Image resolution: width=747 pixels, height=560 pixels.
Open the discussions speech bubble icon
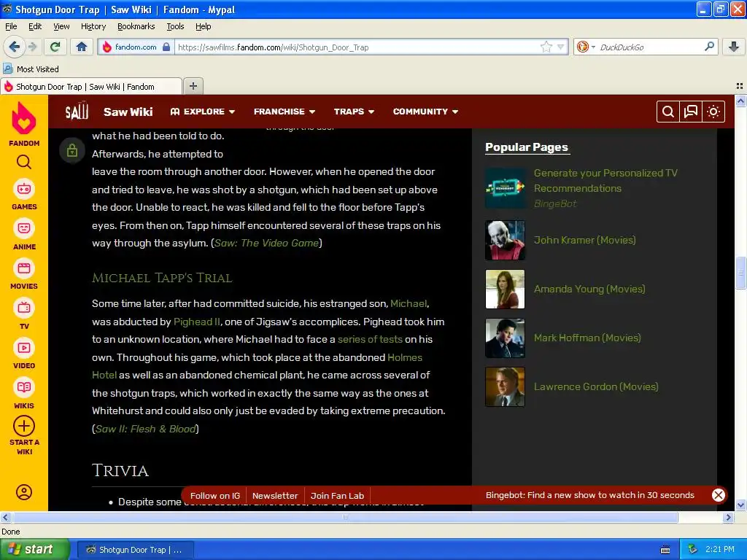690,112
